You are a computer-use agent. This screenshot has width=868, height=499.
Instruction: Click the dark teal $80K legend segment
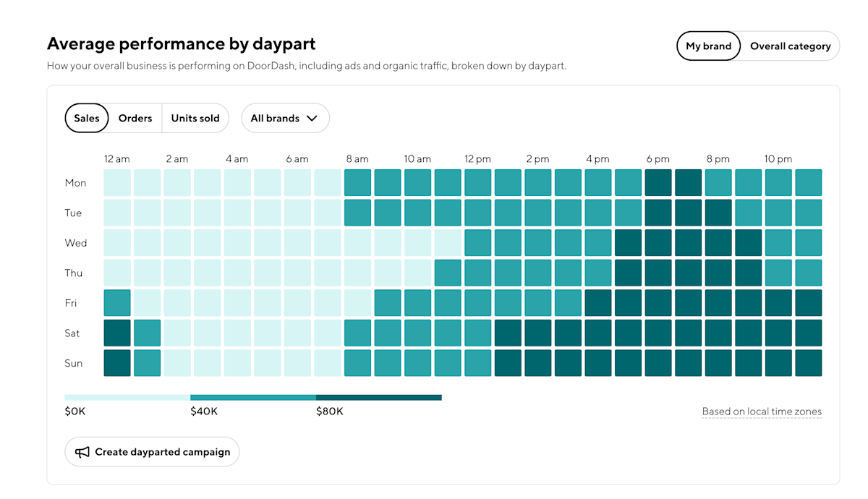click(379, 397)
